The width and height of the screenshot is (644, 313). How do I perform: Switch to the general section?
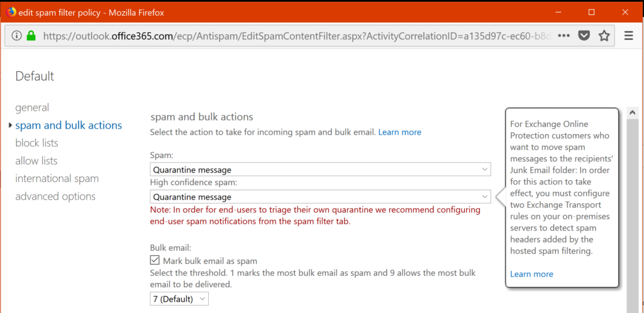click(32, 108)
